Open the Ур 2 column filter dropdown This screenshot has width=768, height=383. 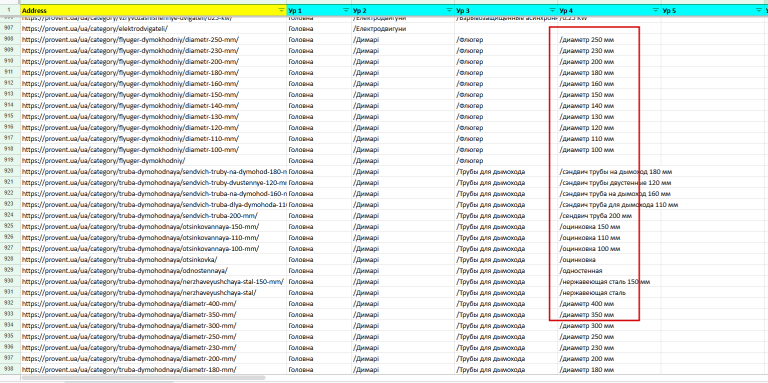tap(449, 10)
